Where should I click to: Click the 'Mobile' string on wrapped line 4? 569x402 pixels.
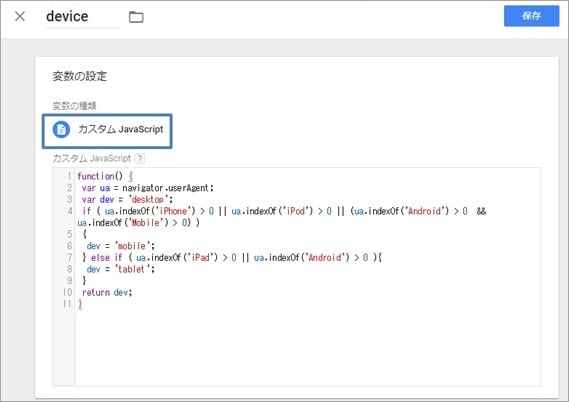coord(146,223)
